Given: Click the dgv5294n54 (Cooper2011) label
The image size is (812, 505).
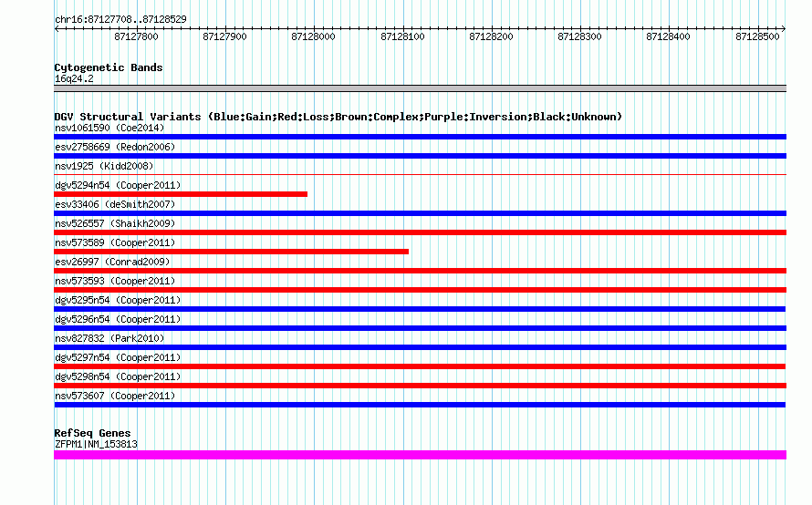Looking at the screenshot, I should click(118, 185).
